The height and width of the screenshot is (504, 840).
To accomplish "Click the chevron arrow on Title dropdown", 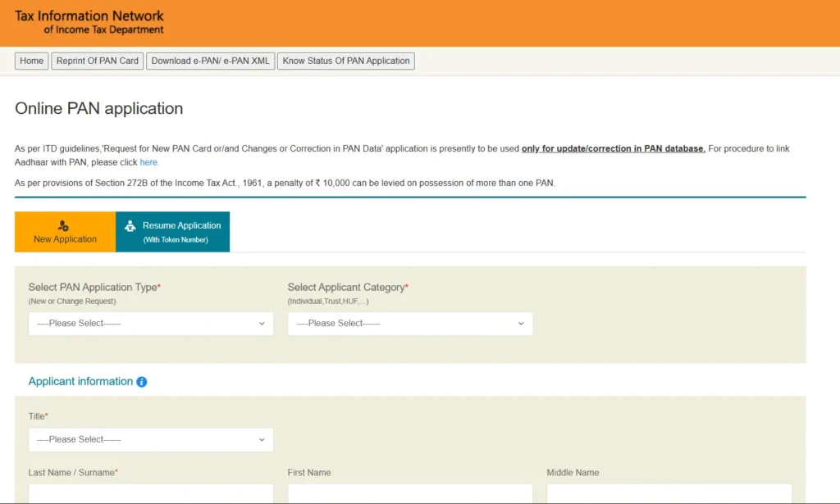I will tap(262, 440).
